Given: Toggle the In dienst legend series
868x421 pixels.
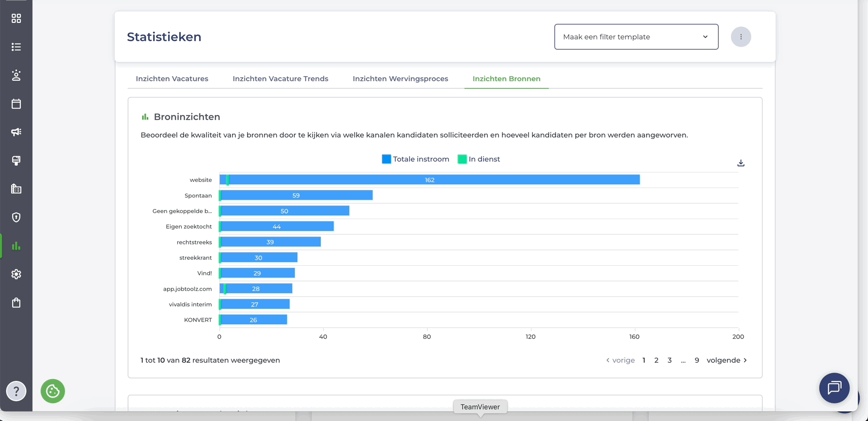Looking at the screenshot, I should click(x=479, y=159).
